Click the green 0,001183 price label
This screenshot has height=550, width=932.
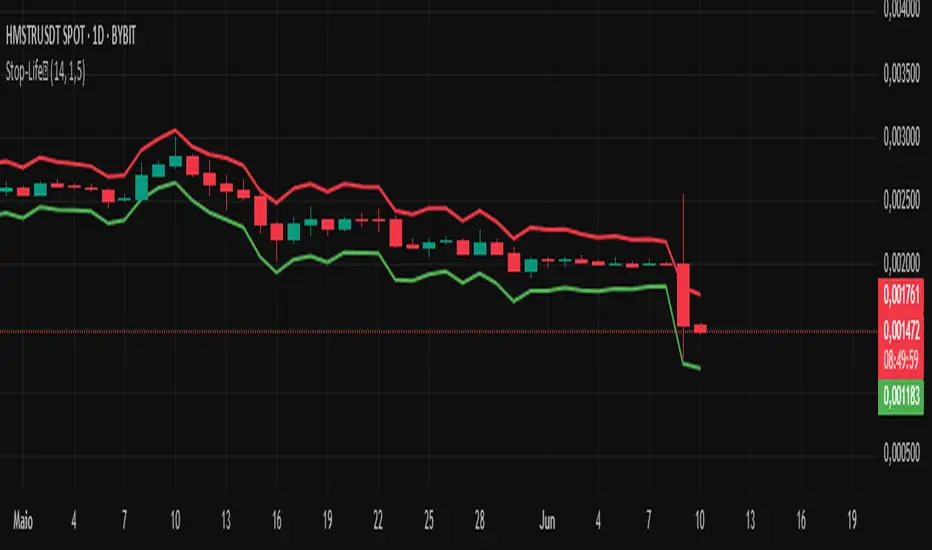(901, 396)
